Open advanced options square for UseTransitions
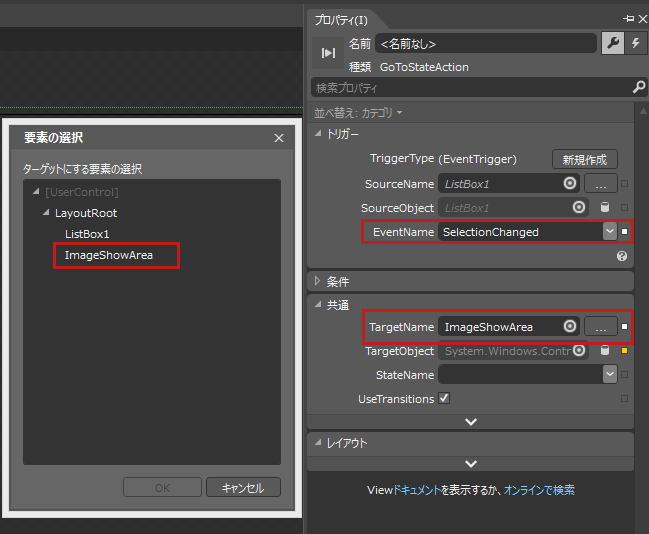 (625, 399)
